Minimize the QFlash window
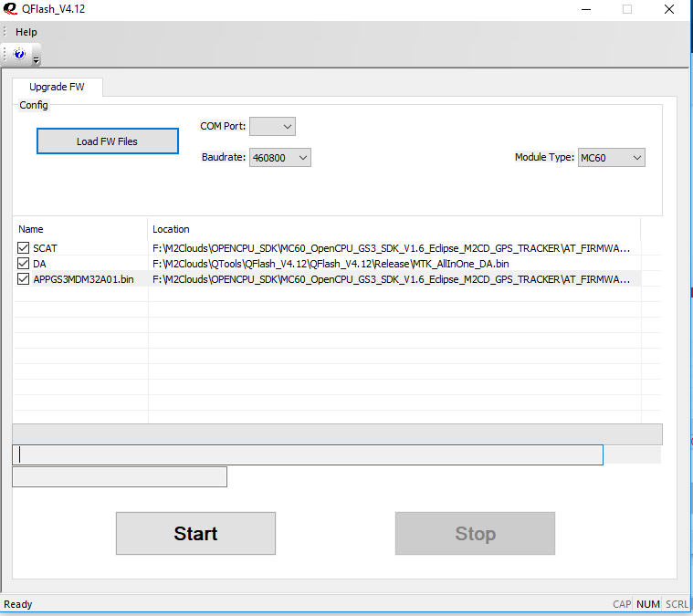This screenshot has height=616, width=693. [584, 9]
